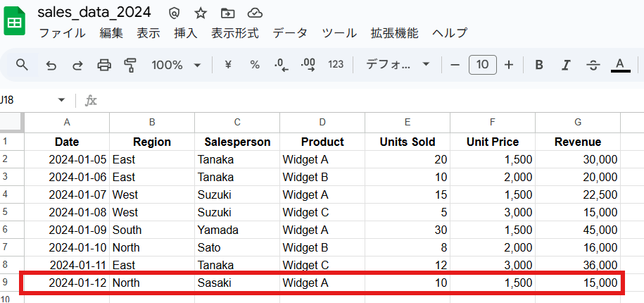Toggle italic formatting
This screenshot has width=644, height=303.
566,65
